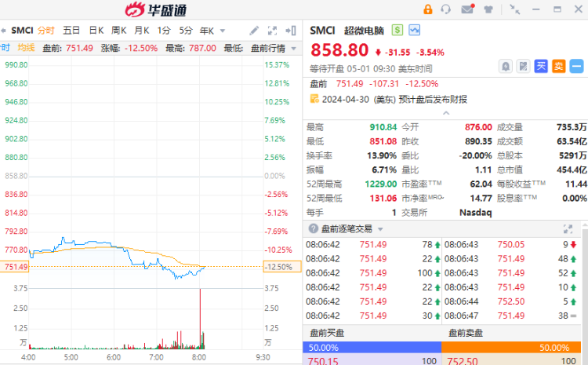The image size is (588, 365).
Task: Click the 交易所 value Nasdaq
Action: pos(476,213)
